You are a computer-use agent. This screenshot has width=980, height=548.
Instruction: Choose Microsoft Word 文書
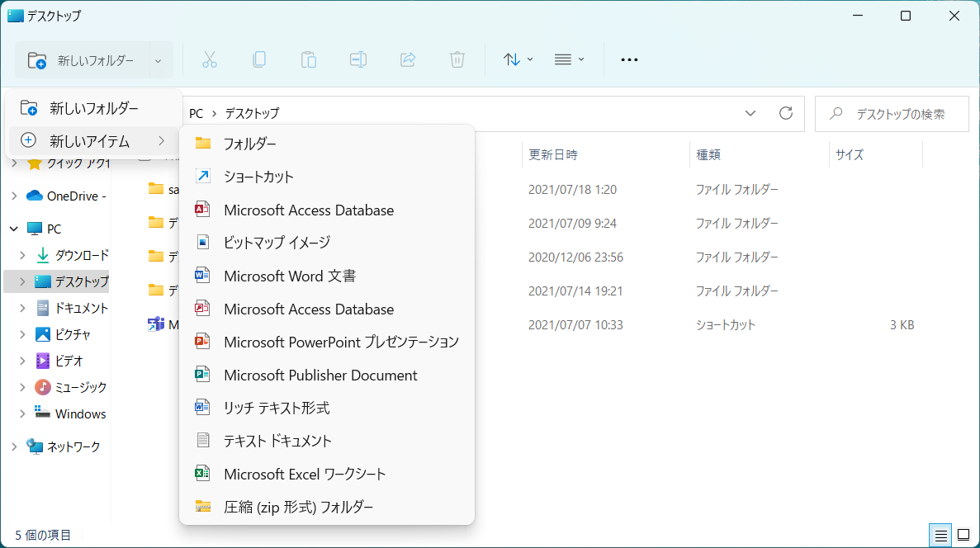click(x=327, y=276)
